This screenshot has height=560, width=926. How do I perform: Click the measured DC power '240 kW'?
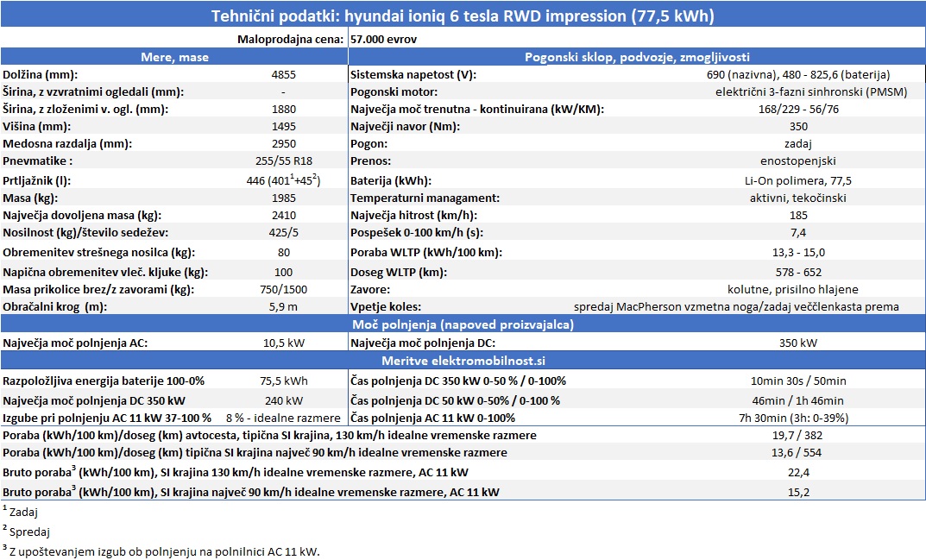point(283,400)
